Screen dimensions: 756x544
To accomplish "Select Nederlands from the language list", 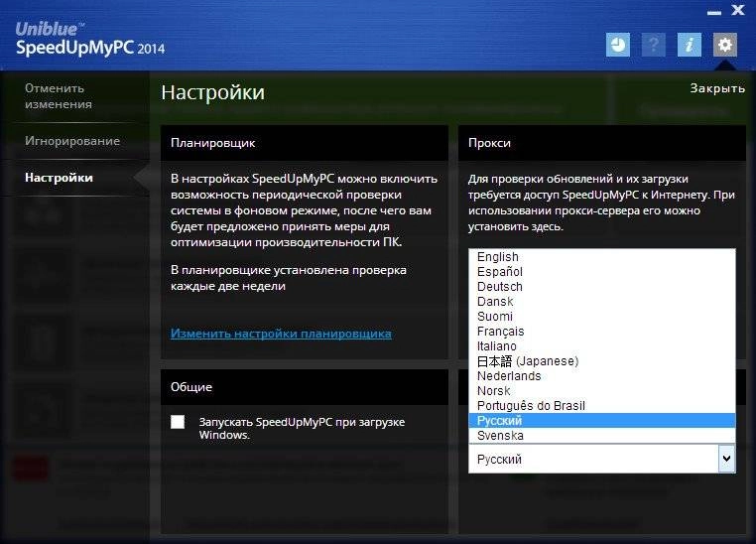I will [601, 375].
